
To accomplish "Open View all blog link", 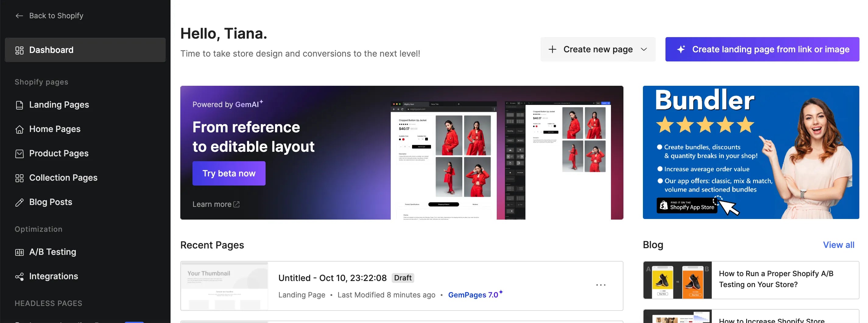I will pos(838,245).
